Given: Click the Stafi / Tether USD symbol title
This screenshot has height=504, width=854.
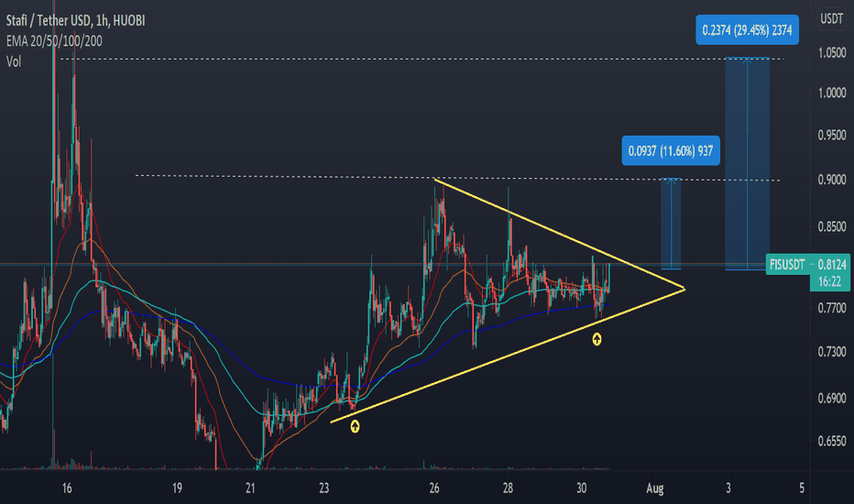Looking at the screenshot, I should tap(75, 21).
